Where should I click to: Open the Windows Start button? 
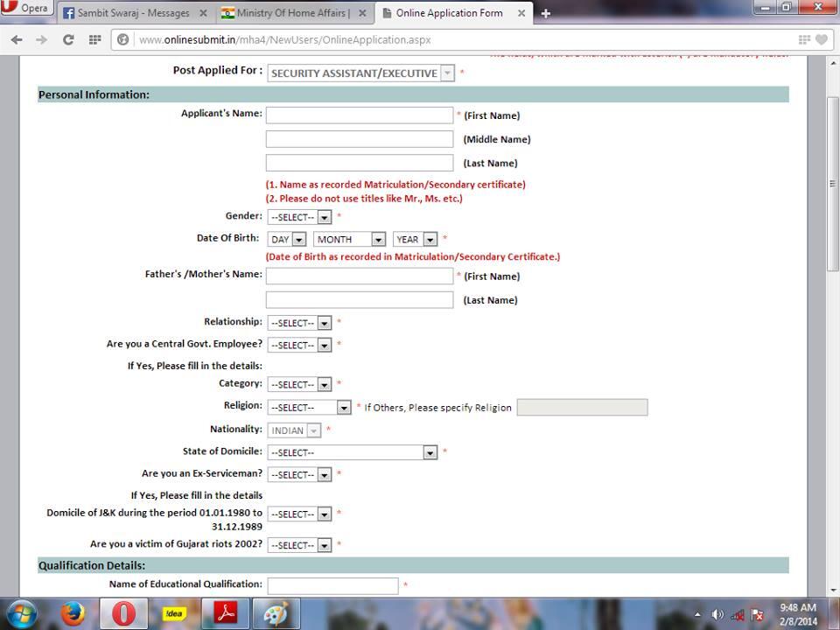21,614
